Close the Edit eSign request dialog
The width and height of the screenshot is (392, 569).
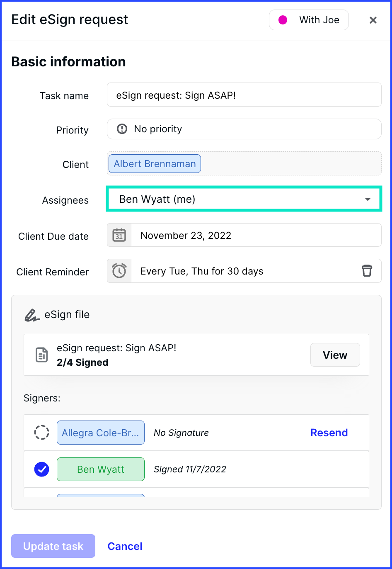click(373, 20)
